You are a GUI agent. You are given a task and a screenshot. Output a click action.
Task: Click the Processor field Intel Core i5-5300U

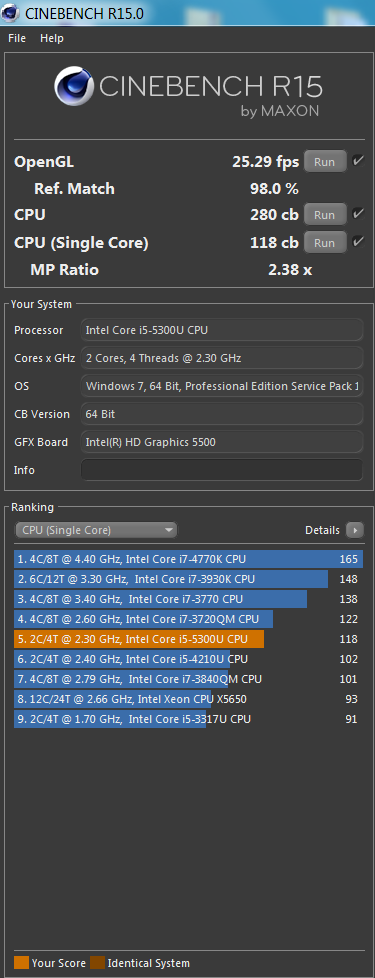222,329
